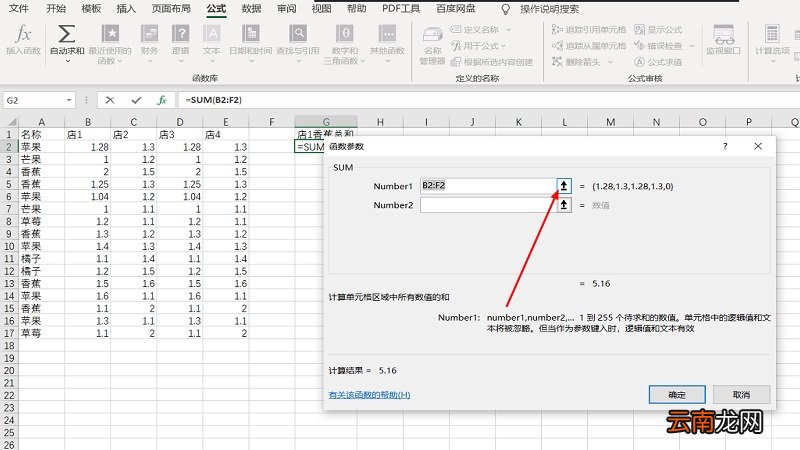Open the Watch Window (监视窗口)

point(723,40)
